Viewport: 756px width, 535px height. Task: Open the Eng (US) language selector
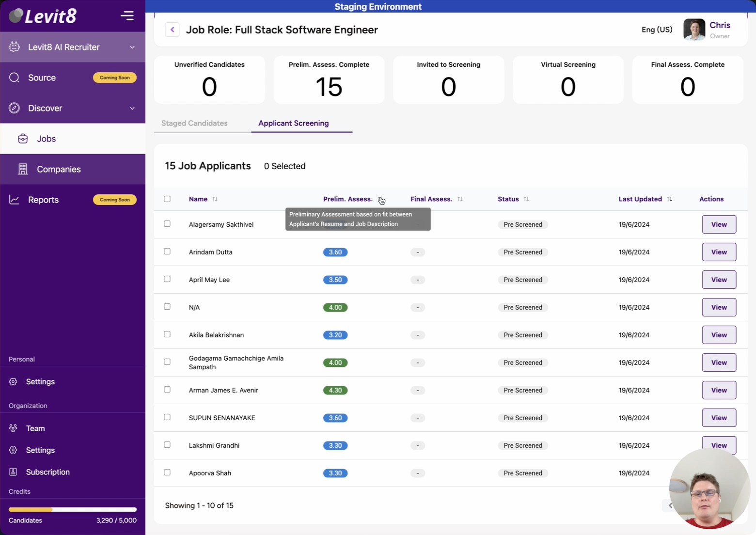pyautogui.click(x=657, y=30)
